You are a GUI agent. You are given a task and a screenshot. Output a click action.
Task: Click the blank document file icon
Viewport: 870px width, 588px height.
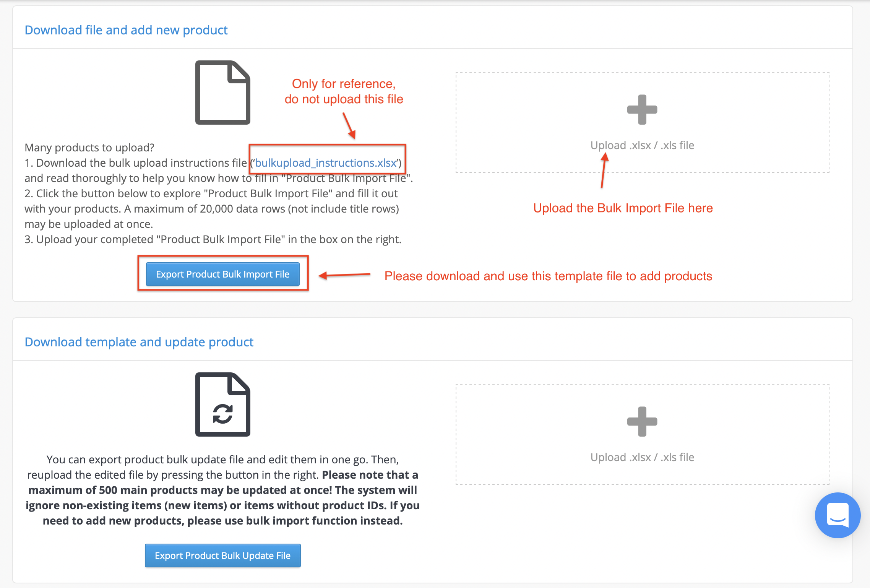(223, 93)
